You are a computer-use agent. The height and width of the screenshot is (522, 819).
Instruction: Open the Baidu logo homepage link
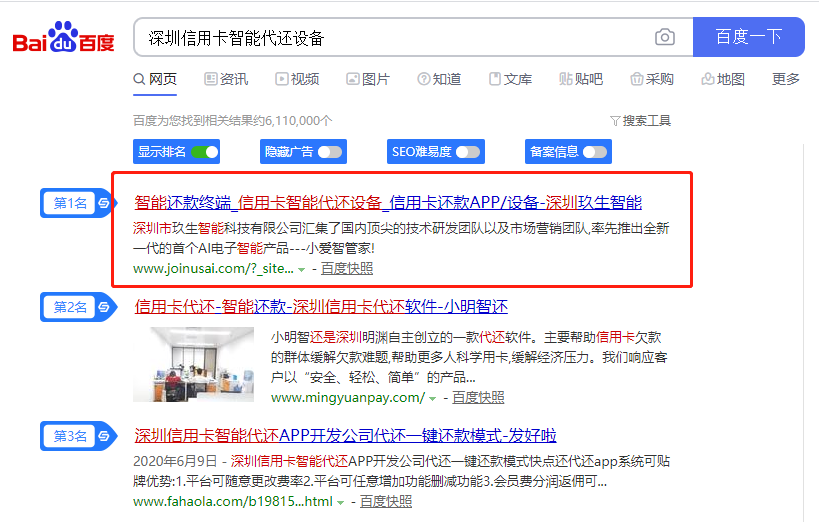point(63,37)
